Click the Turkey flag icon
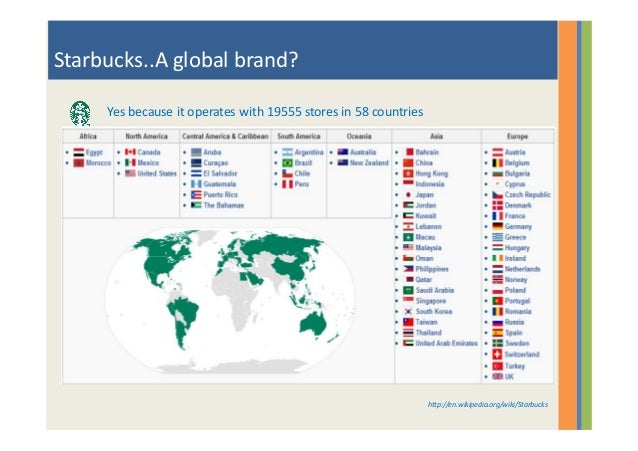Viewport: 638px width, 451px height. point(498,366)
